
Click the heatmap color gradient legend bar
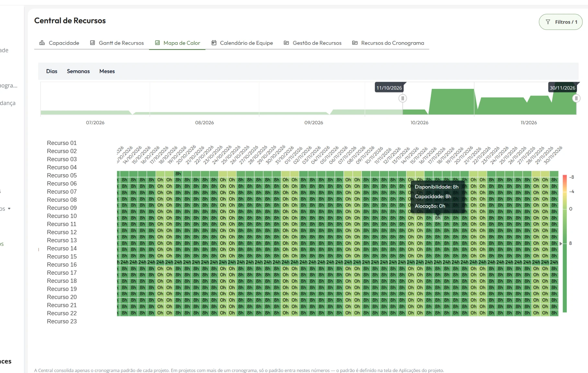[565, 244]
